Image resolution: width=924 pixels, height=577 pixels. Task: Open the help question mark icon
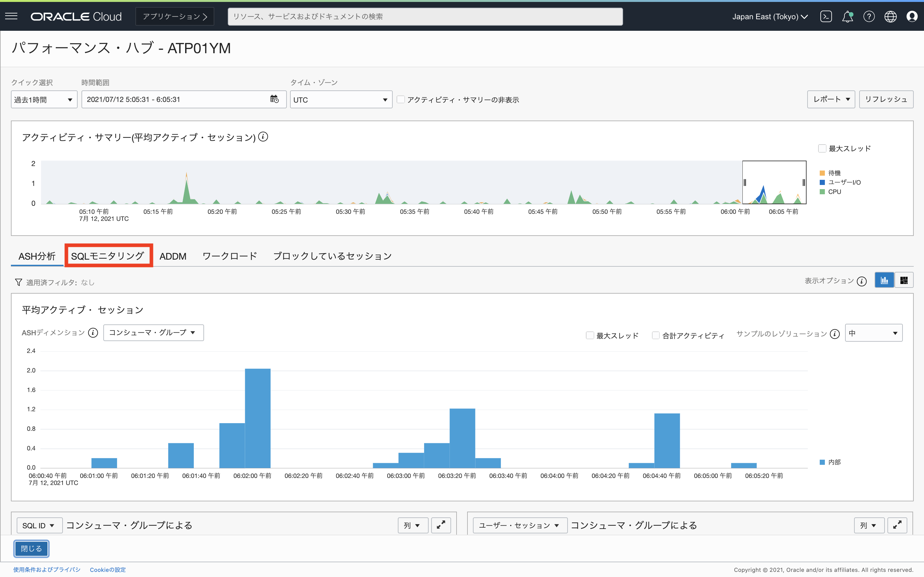point(868,16)
